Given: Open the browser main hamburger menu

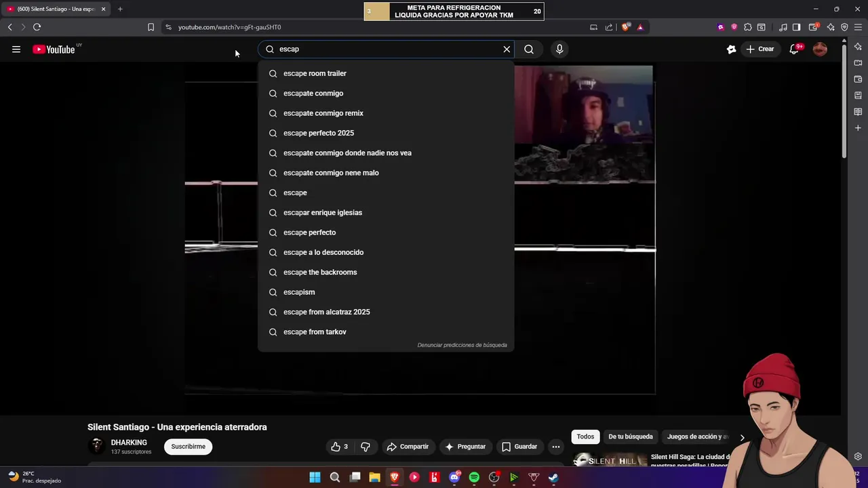Looking at the screenshot, I should (858, 27).
